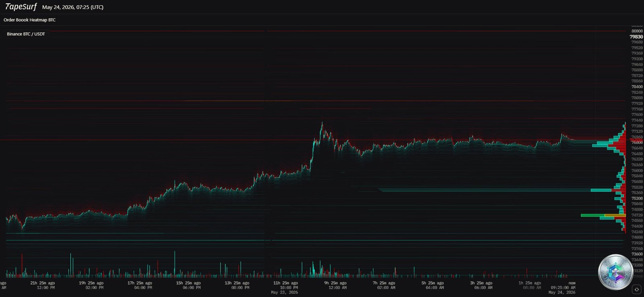
Task: Click the 77440 price axis label
Action: (x=637, y=120)
